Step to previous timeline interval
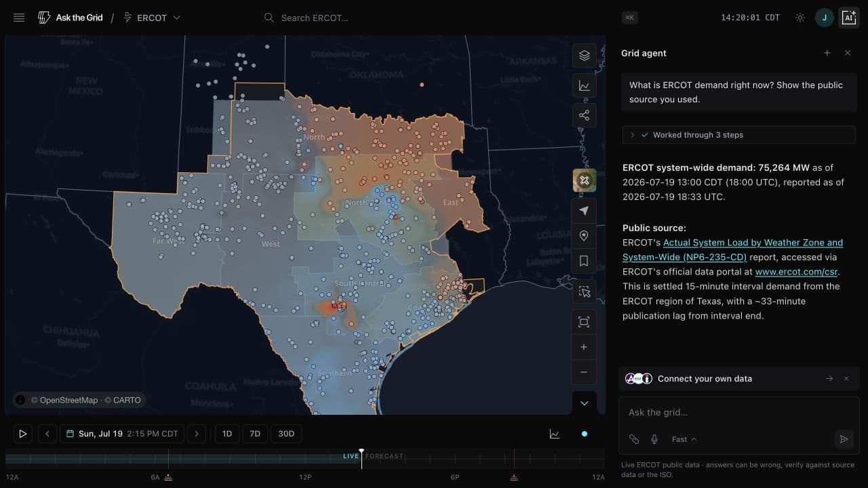 click(x=47, y=434)
